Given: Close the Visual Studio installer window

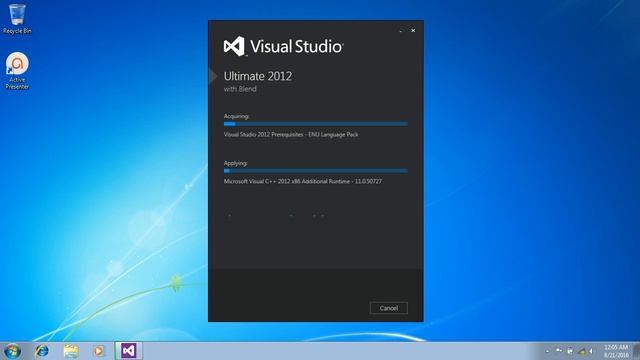Looking at the screenshot, I should [413, 31].
